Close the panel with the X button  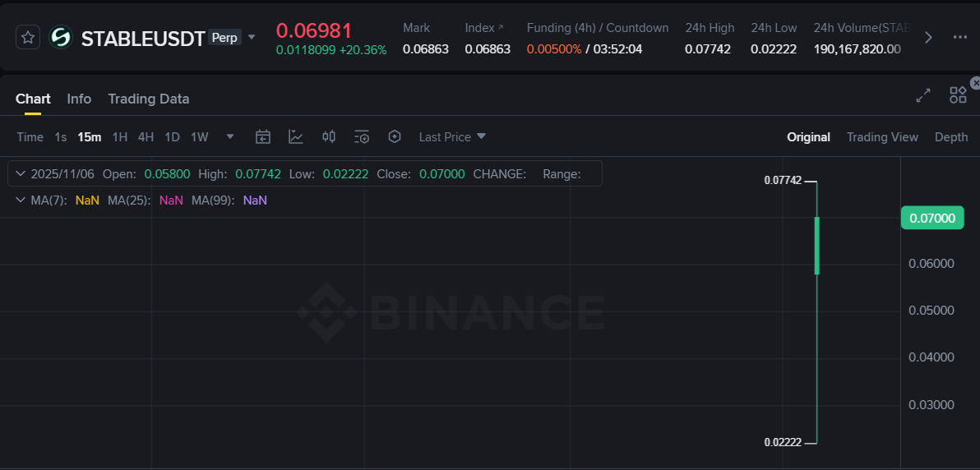975,82
